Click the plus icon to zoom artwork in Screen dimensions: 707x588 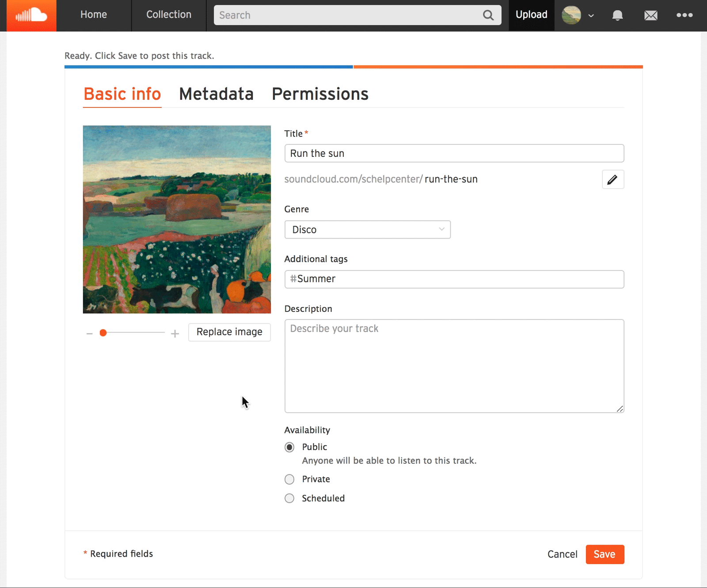click(175, 334)
